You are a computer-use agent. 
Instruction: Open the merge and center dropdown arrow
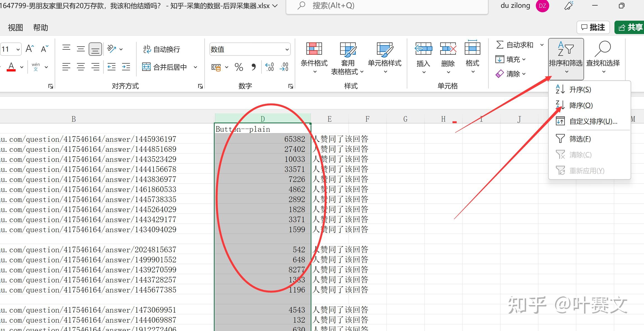pyautogui.click(x=195, y=67)
